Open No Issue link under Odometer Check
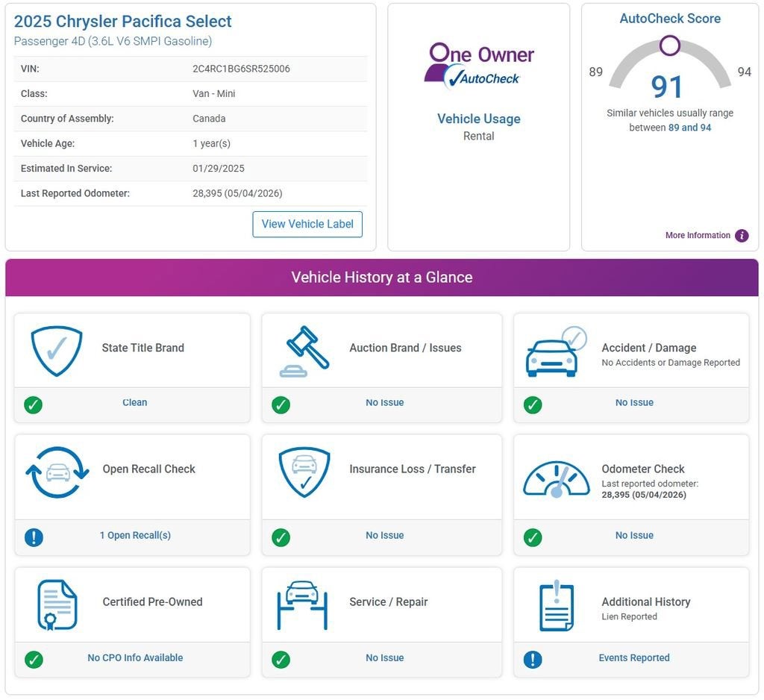The width and height of the screenshot is (764, 700). (x=634, y=535)
